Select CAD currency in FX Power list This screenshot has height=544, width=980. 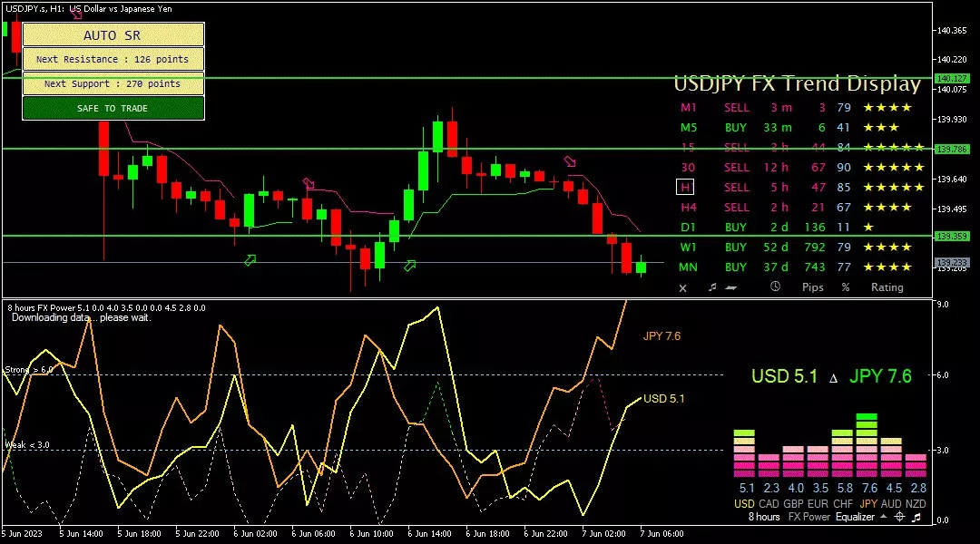click(x=769, y=503)
